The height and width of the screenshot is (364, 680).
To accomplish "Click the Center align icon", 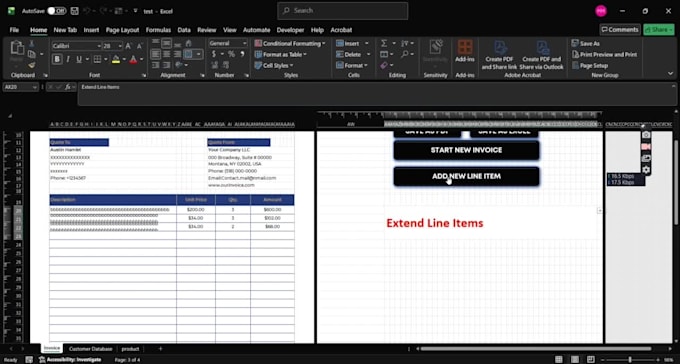I will [x=167, y=54].
